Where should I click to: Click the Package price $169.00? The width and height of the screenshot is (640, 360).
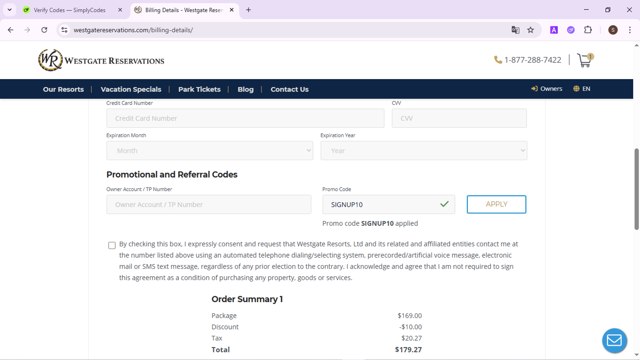[x=410, y=316]
